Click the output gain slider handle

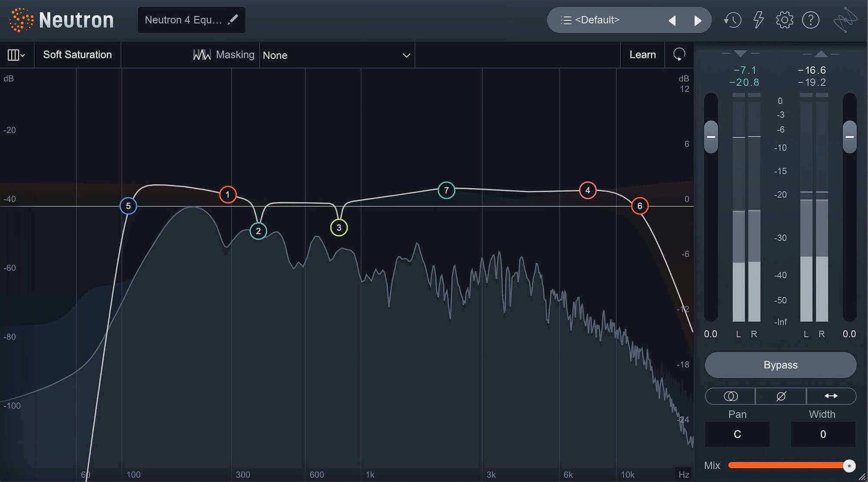coord(850,137)
